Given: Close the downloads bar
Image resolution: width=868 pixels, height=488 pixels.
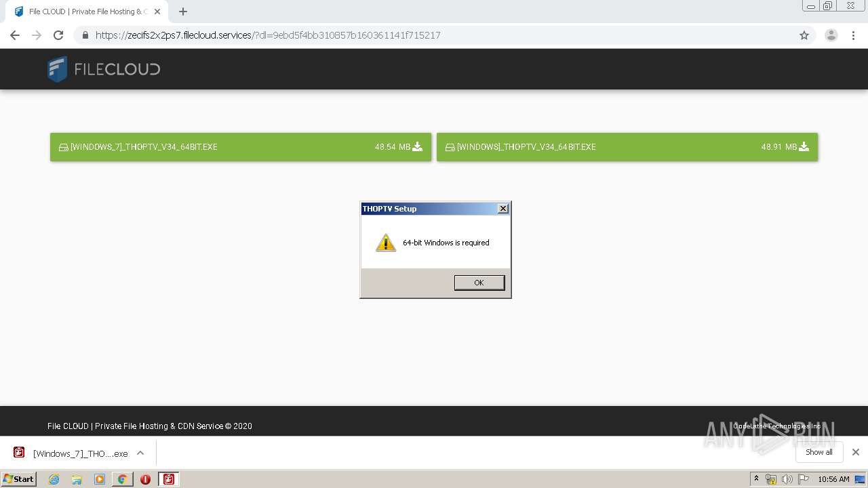Looking at the screenshot, I should [x=856, y=452].
